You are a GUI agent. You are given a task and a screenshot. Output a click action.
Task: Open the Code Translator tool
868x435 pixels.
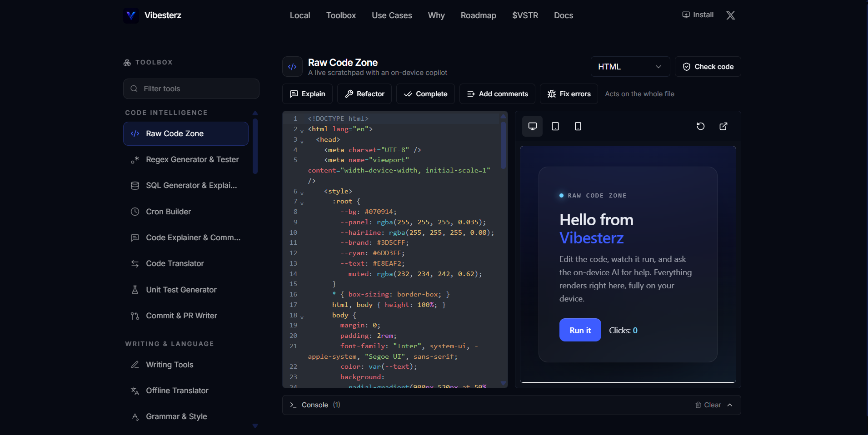coord(186,263)
